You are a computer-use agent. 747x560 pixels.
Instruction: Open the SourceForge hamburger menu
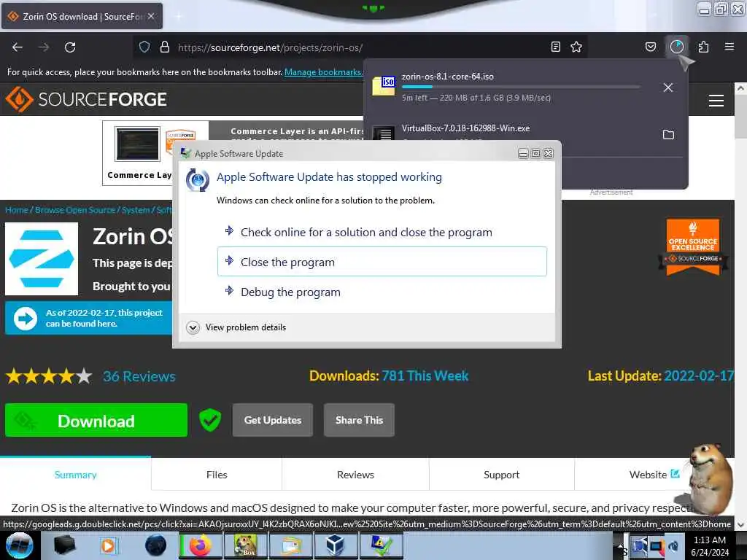click(716, 101)
